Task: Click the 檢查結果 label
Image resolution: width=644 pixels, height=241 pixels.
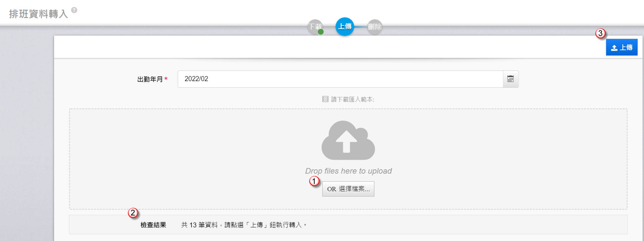Action: pos(153,225)
